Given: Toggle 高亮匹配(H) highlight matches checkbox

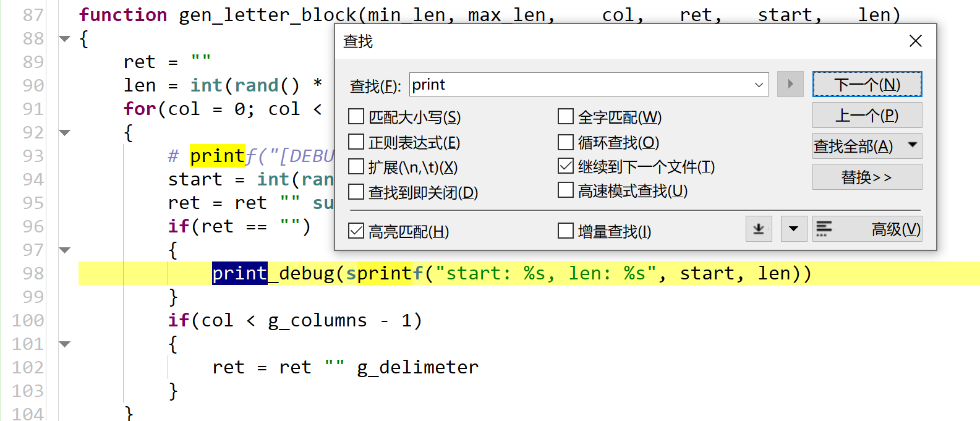Looking at the screenshot, I should (x=356, y=231).
